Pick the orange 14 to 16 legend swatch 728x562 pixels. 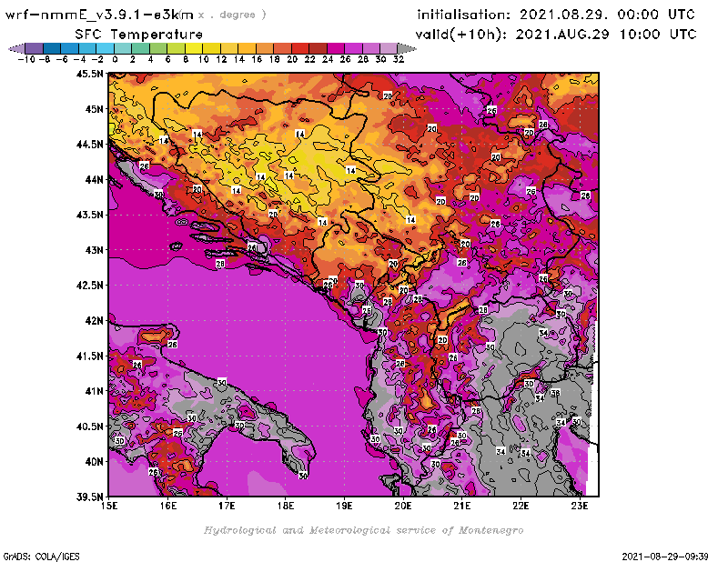tap(247, 48)
